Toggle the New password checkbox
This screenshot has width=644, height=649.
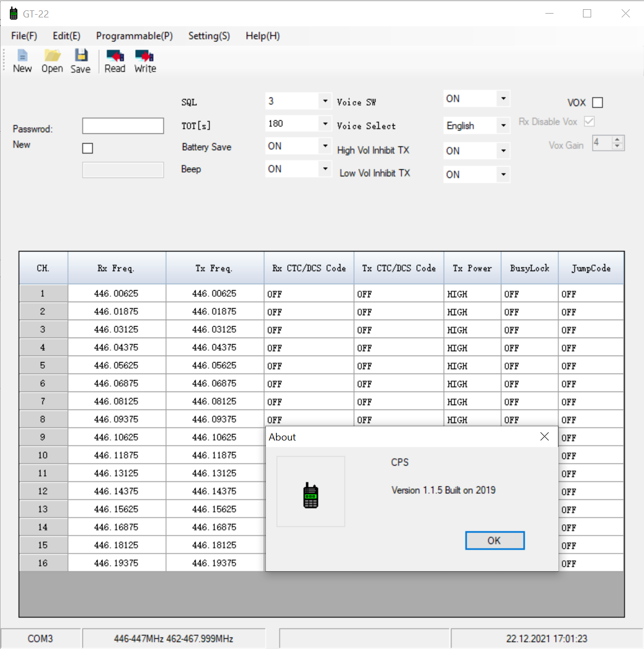click(x=87, y=148)
